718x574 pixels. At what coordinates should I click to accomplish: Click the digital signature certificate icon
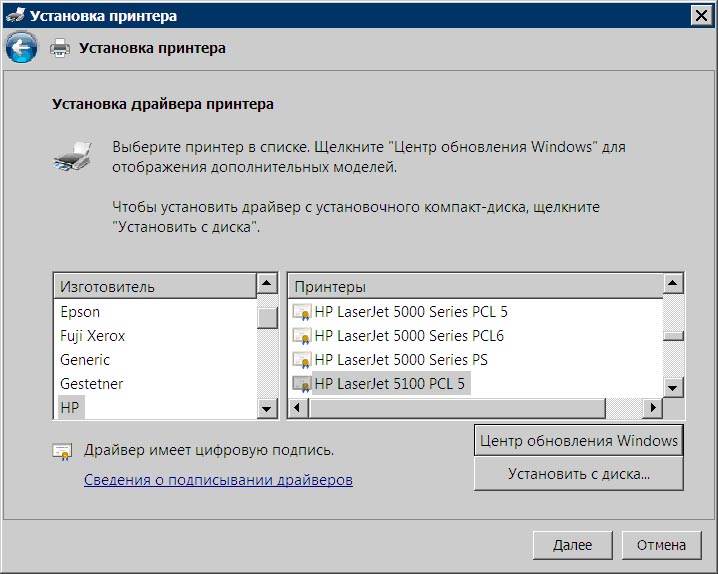pyautogui.click(x=63, y=451)
